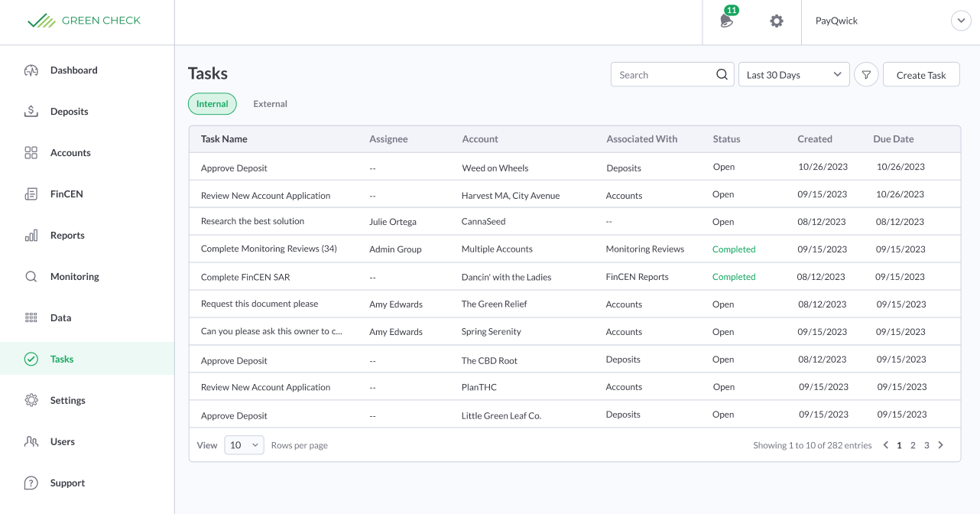The image size is (980, 514).
Task: Select the Monitoring magnifier icon
Action: point(31,276)
